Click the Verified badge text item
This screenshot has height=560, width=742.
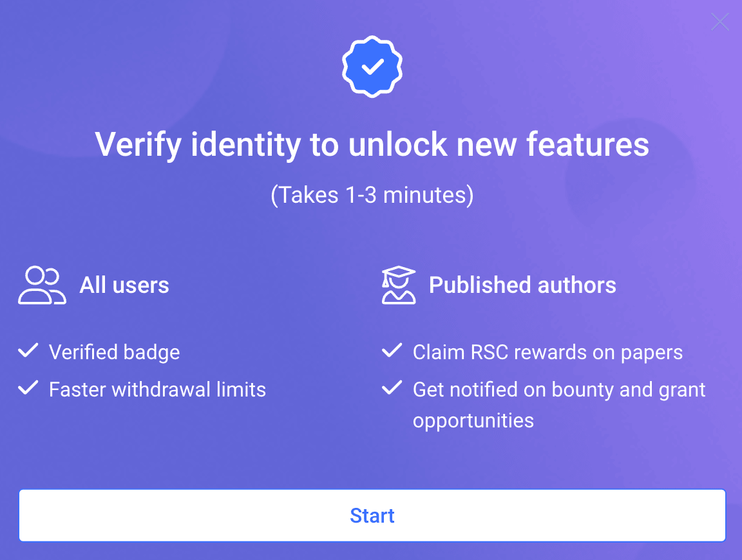click(x=115, y=352)
